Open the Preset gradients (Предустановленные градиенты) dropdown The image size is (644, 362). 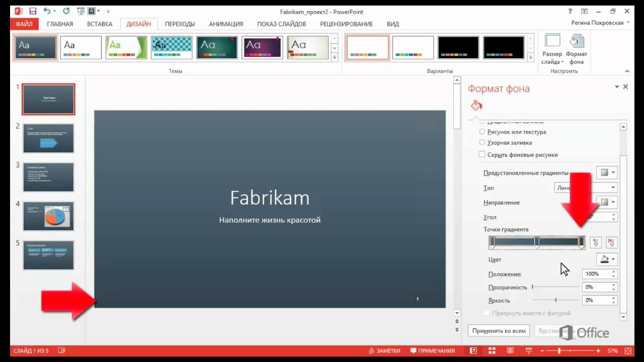607,172
